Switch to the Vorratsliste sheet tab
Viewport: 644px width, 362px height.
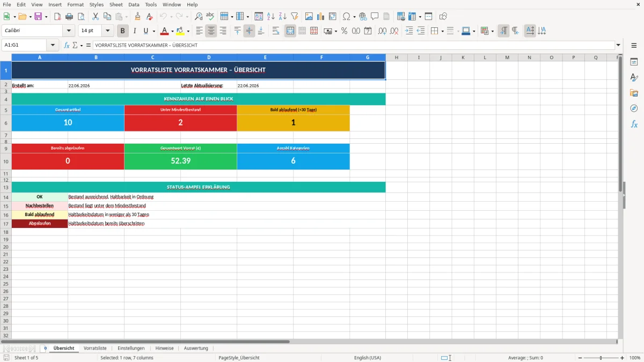pos(95,348)
